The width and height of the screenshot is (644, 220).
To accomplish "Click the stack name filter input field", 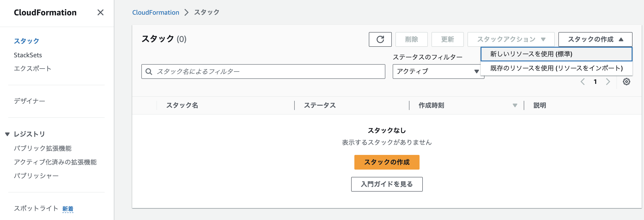I will tap(250, 71).
